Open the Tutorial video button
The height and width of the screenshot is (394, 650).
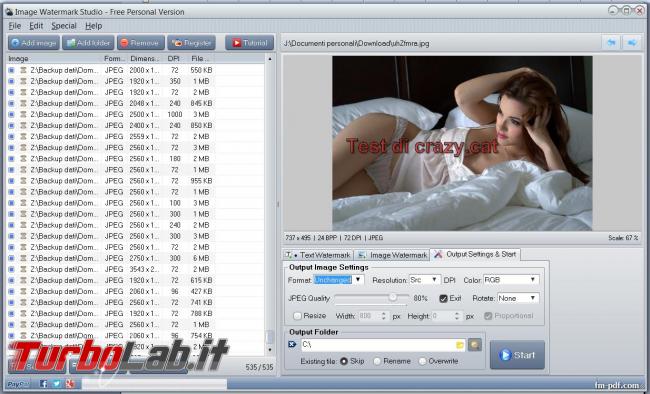click(250, 43)
